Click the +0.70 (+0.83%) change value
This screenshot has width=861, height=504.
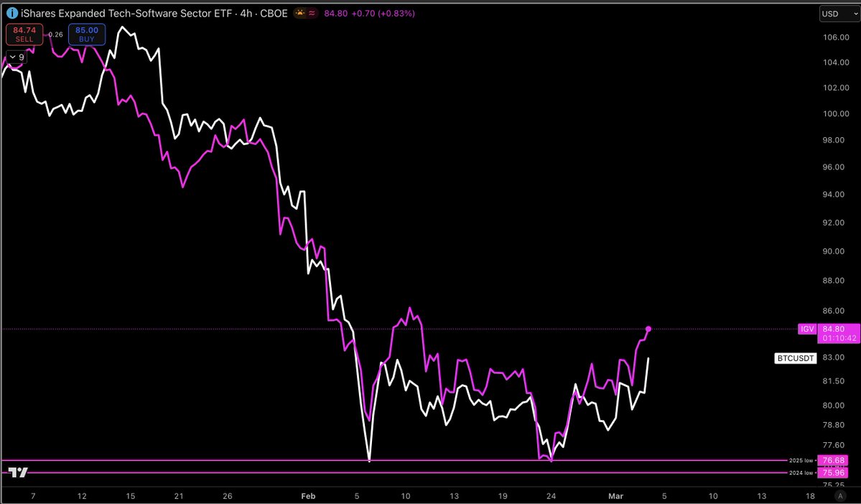click(x=383, y=13)
